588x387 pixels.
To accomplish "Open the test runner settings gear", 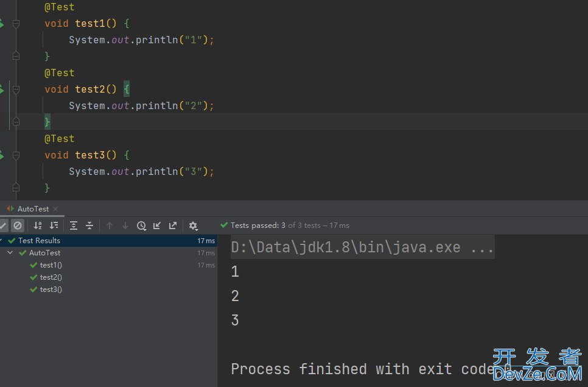I will pos(193,225).
